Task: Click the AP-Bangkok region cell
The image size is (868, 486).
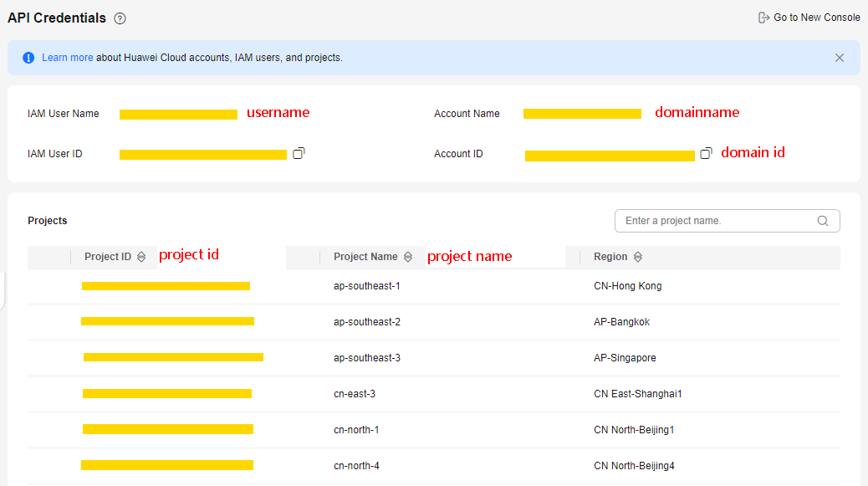Action: pyautogui.click(x=621, y=322)
